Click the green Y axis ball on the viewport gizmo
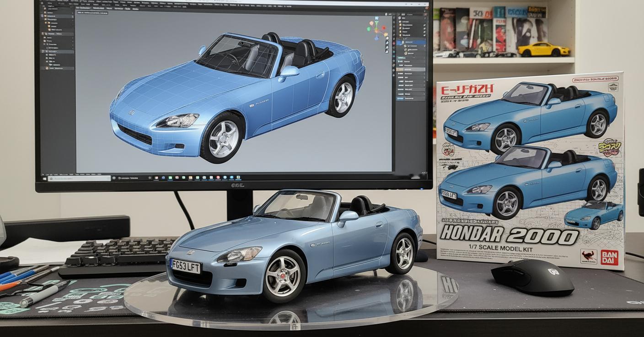The width and height of the screenshot is (644, 337). click(x=369, y=29)
